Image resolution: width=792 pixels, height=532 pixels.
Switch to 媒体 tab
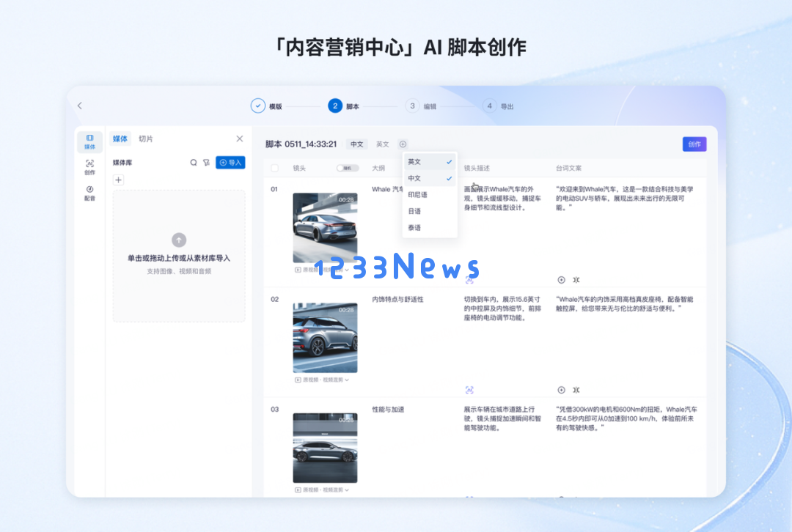120,138
